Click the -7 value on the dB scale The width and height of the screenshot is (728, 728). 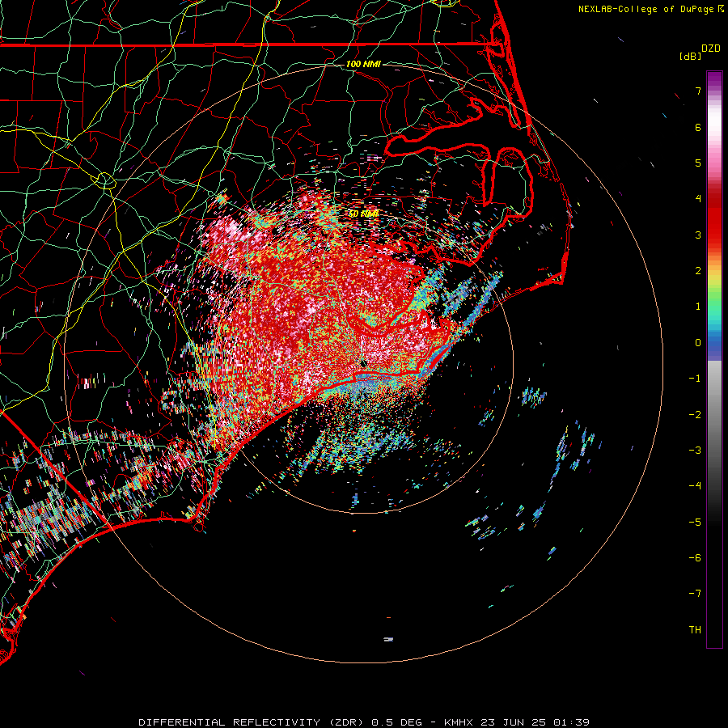(695, 594)
